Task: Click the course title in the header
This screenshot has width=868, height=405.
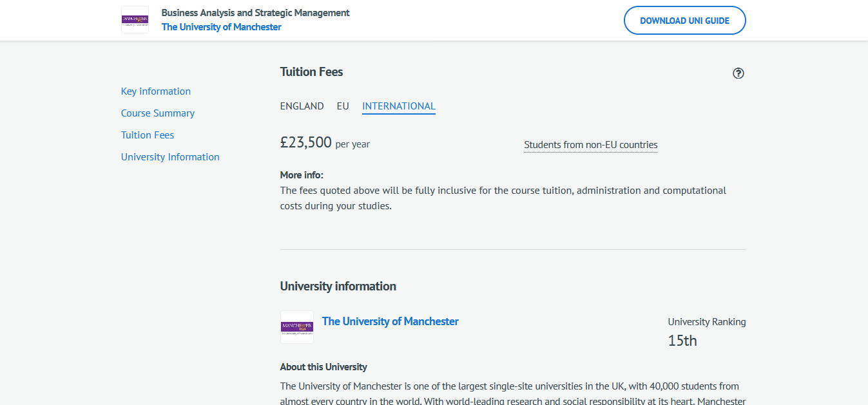Action: coord(256,13)
